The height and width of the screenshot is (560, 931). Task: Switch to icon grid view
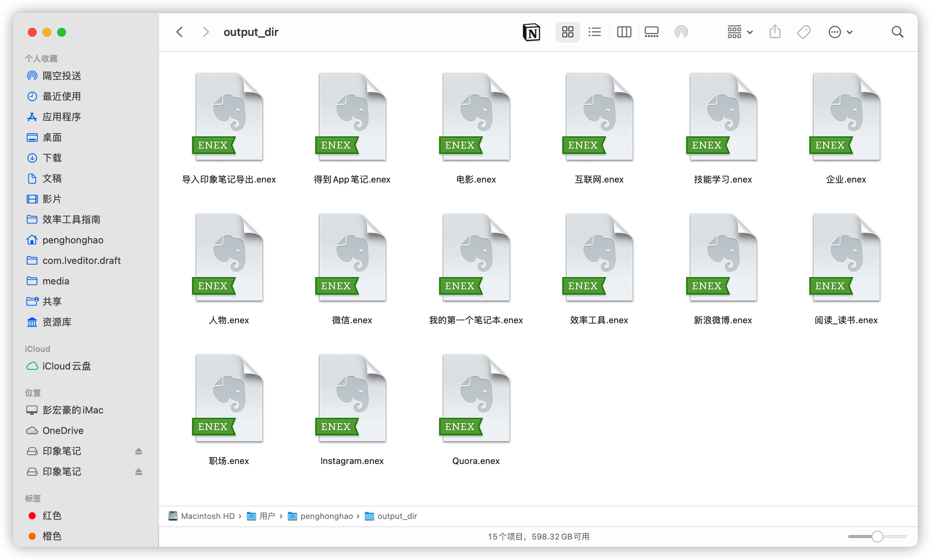coord(567,32)
